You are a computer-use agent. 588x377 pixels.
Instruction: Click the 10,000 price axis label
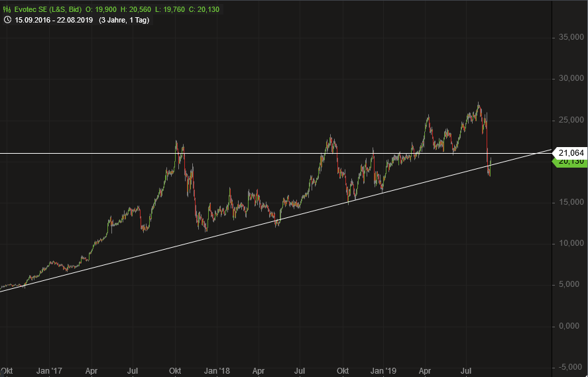click(571, 244)
